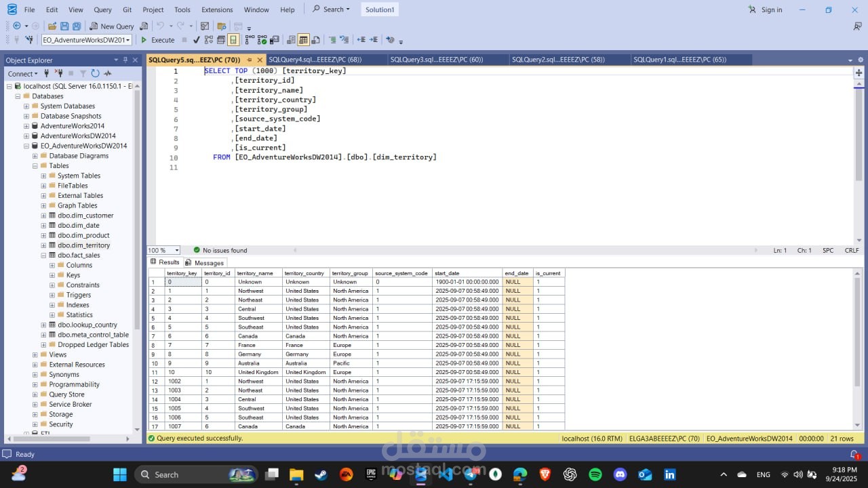
Task: Open Windows Start menu
Action: pos(120,474)
